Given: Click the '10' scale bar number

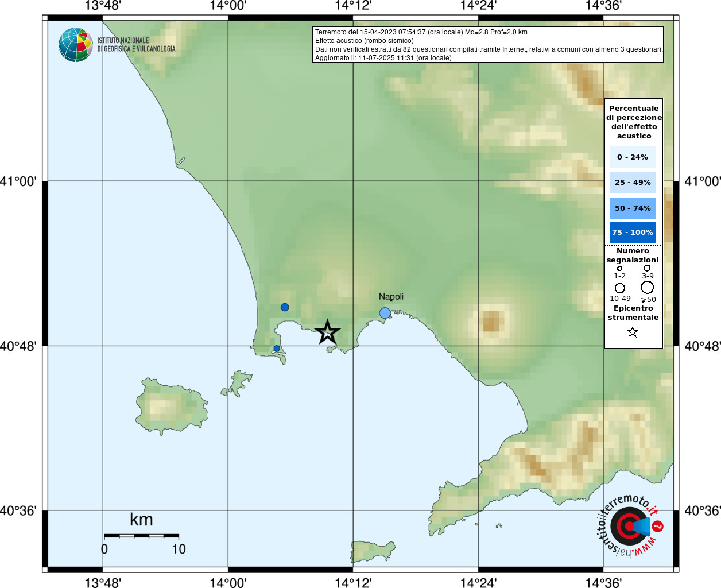Looking at the screenshot, I should [x=179, y=549].
